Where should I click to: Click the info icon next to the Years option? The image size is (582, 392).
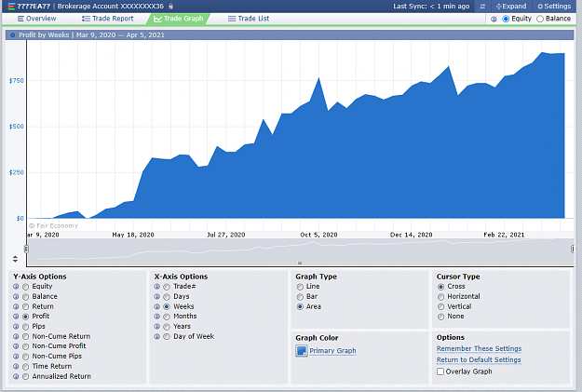(157, 326)
